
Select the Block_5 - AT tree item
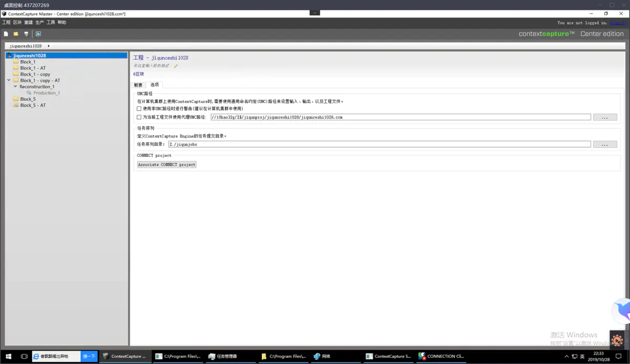(33, 105)
